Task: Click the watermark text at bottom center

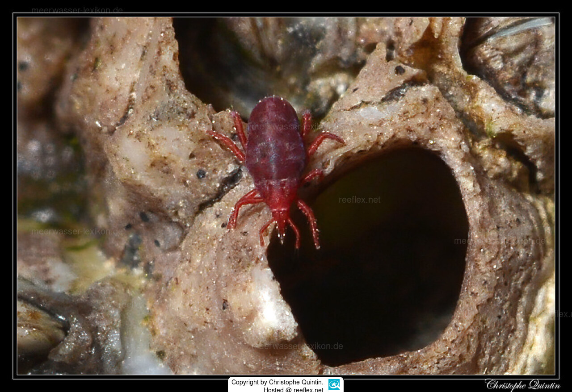Action: [302, 346]
